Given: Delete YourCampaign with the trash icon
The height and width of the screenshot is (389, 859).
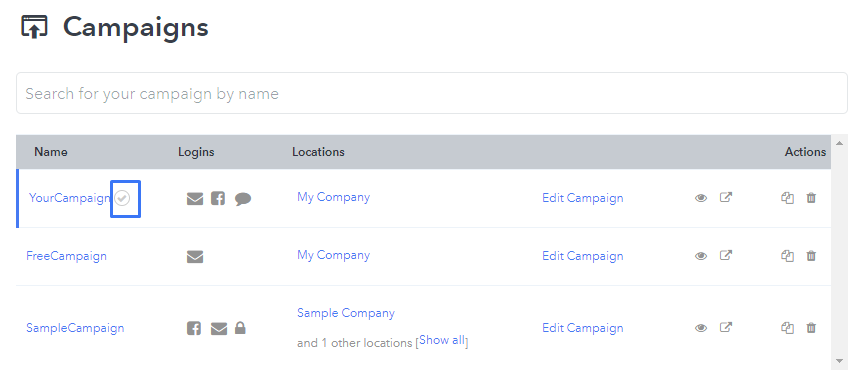Looking at the screenshot, I should click(811, 198).
